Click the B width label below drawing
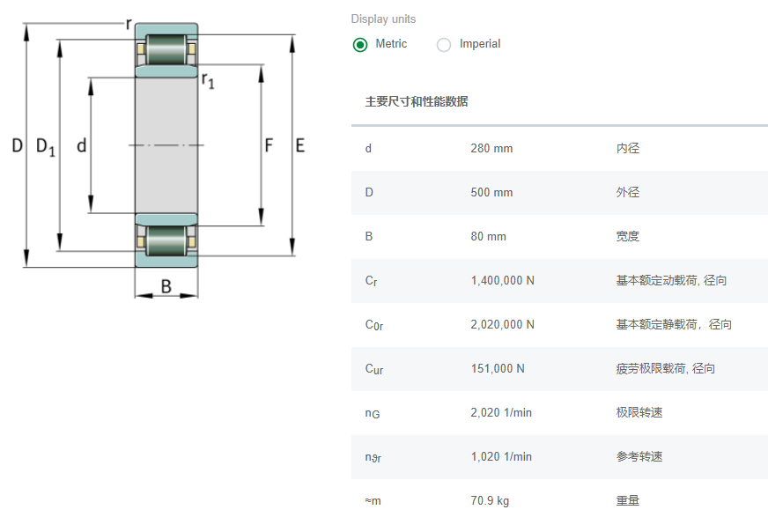 pyautogui.click(x=166, y=285)
